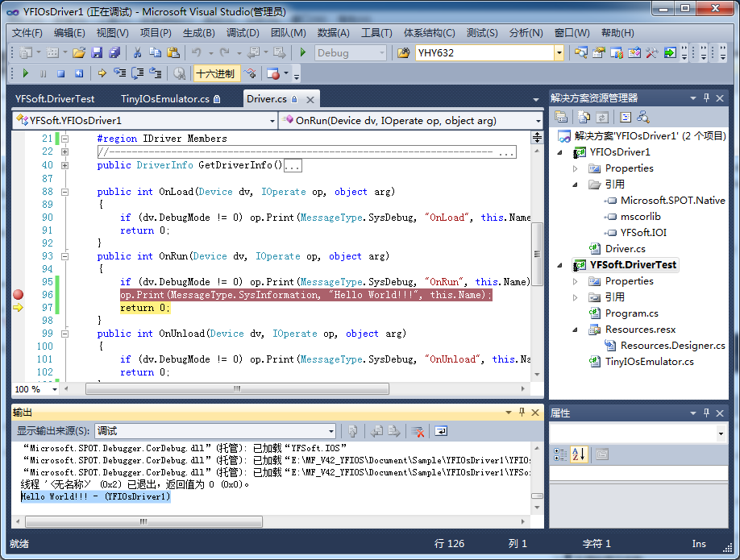740x560 pixels.
Task: Click the Step Into icon
Action: pyautogui.click(x=120, y=73)
